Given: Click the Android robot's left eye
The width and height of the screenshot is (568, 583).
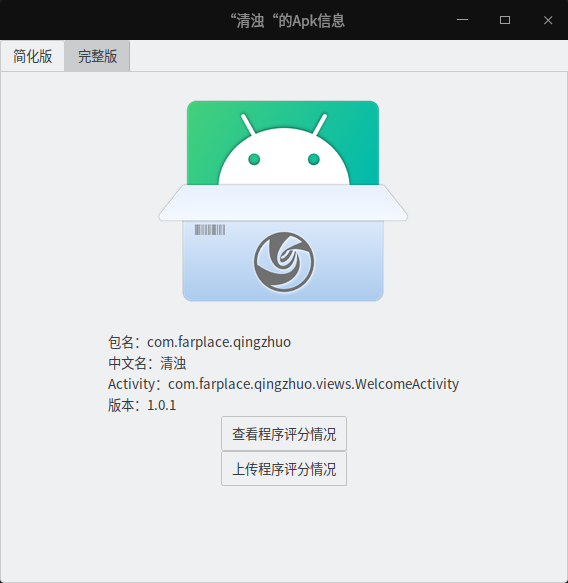Looking at the screenshot, I should pos(254,159).
